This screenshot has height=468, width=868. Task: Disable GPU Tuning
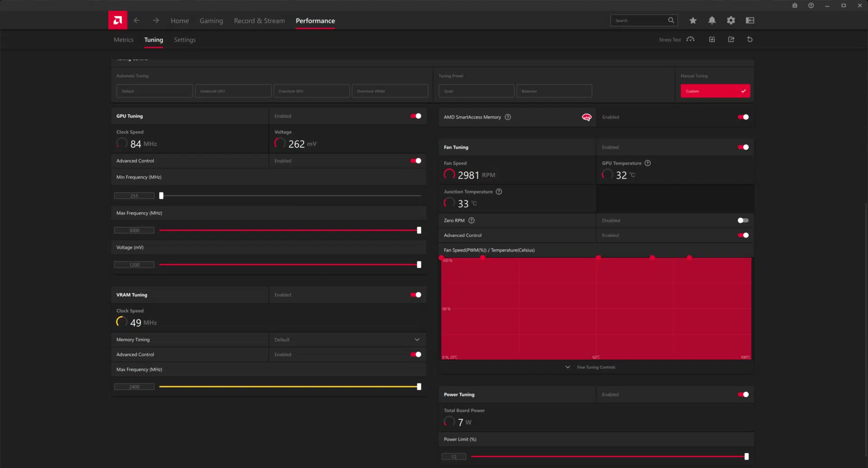415,116
